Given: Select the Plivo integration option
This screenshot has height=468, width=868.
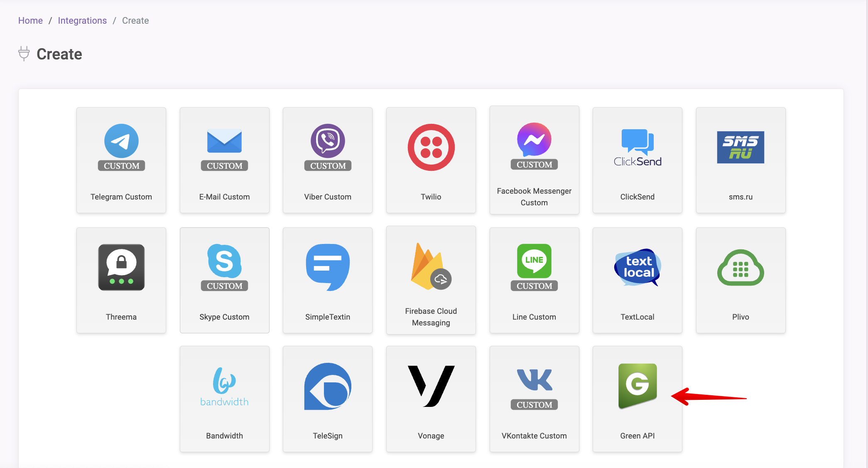Looking at the screenshot, I should coord(741,280).
